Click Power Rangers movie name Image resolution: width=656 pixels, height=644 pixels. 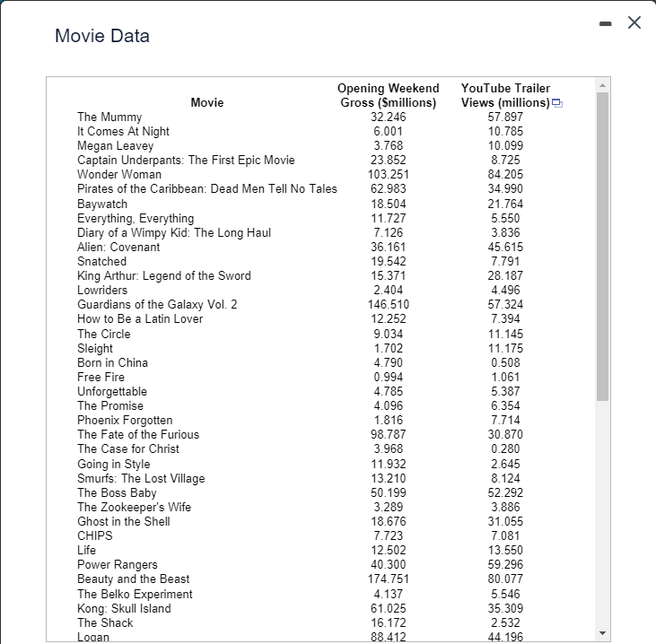pyautogui.click(x=118, y=564)
